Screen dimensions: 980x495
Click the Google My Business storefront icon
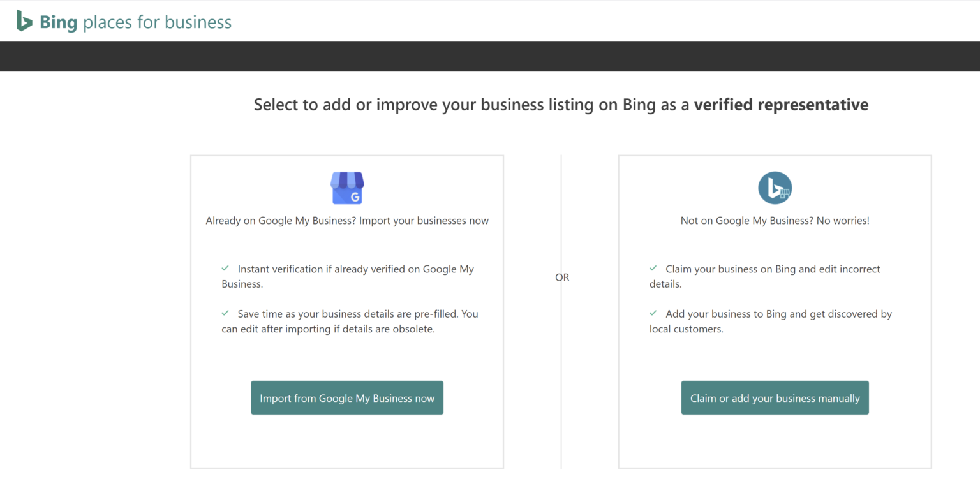point(346,187)
